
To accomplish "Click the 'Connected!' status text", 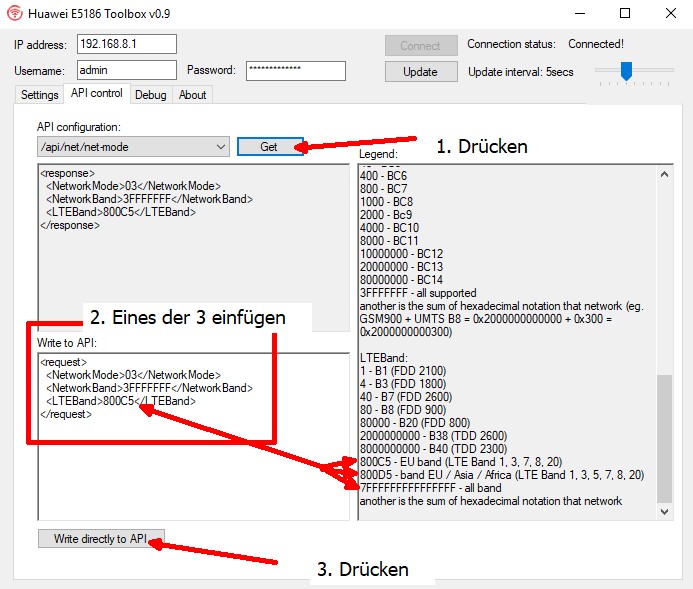I will (596, 44).
